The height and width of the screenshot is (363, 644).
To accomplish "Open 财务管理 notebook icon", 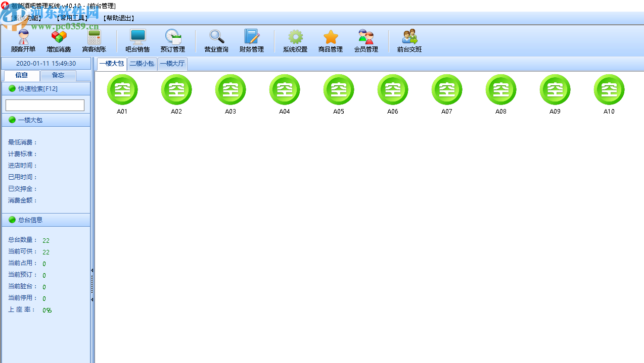I will [x=252, y=41].
